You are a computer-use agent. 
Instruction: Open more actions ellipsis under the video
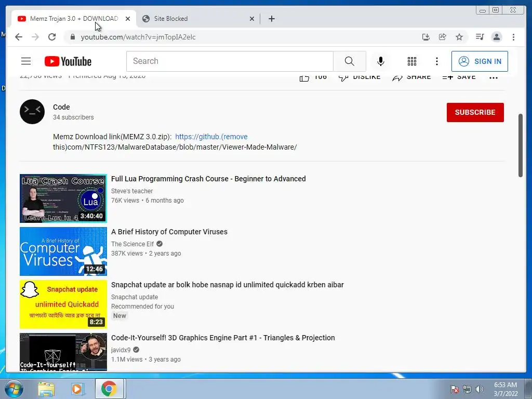click(494, 78)
